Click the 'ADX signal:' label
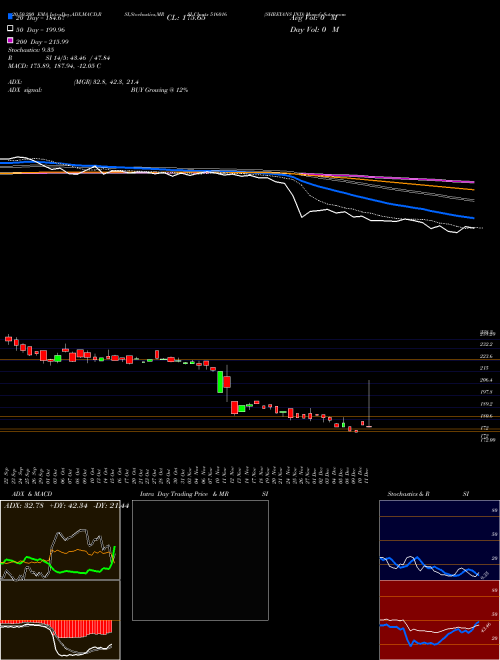This screenshot has width=500, height=660. click(25, 90)
